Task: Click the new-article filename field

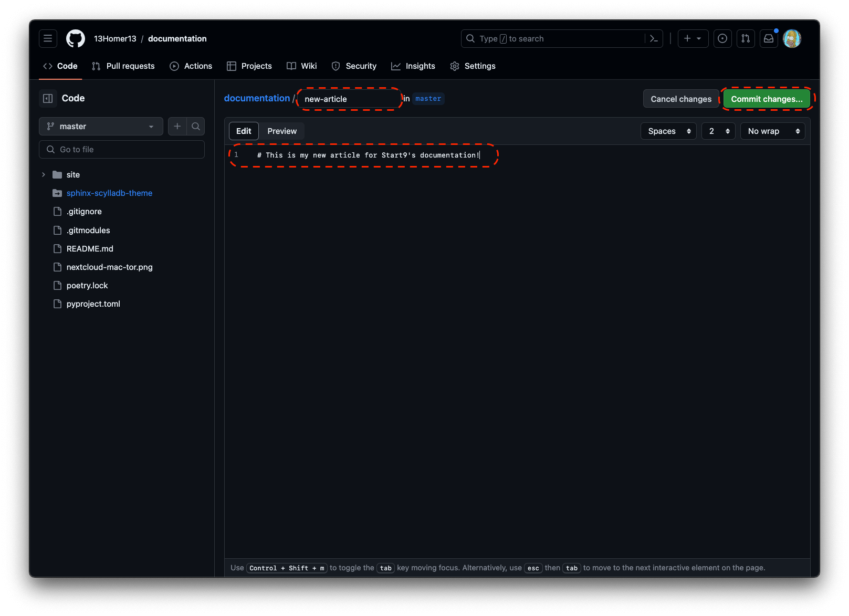Action: tap(349, 99)
